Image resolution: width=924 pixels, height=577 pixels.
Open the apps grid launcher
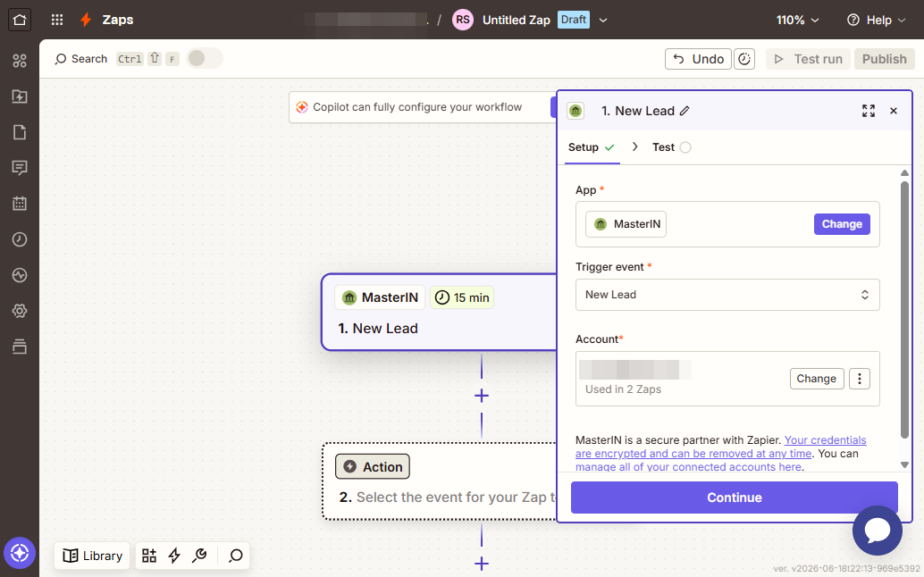pyautogui.click(x=57, y=20)
